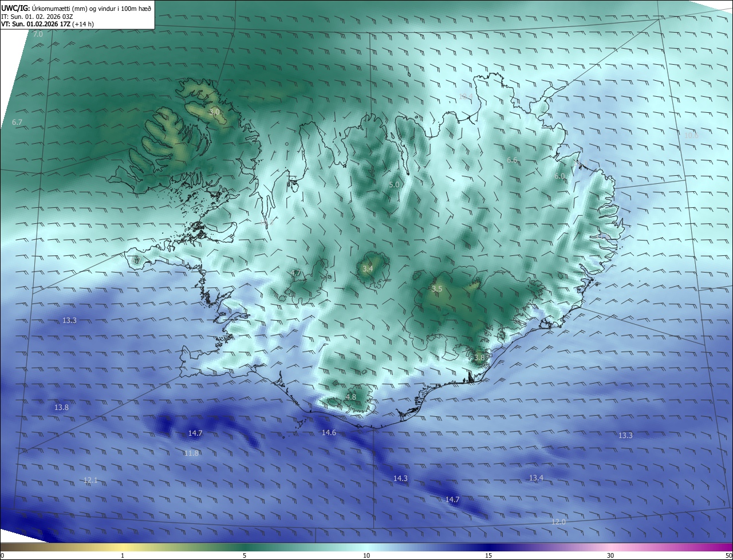This screenshot has height=560, width=733.
Task: Select the 14.6 value label
Action: click(329, 433)
